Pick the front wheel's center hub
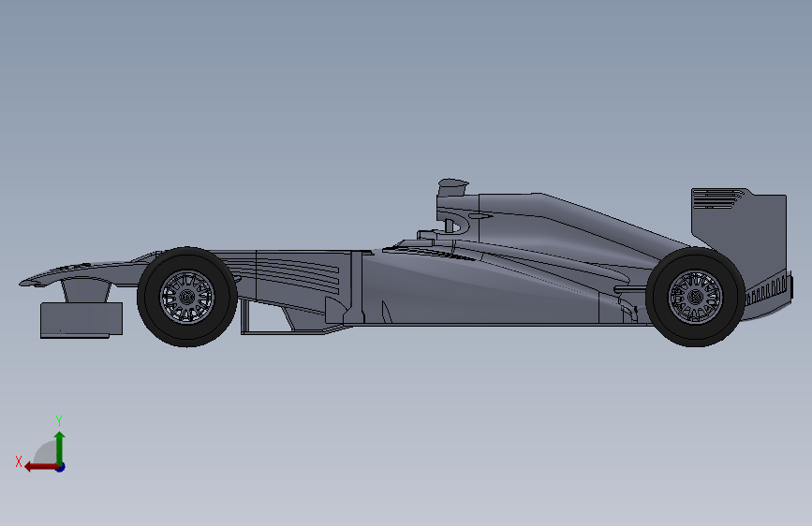Image resolution: width=812 pixels, height=526 pixels. 187,298
